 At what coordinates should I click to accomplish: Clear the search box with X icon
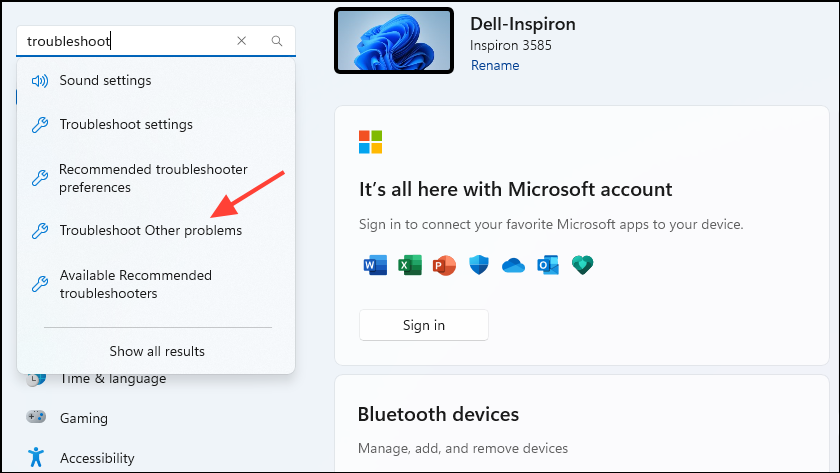(x=242, y=41)
